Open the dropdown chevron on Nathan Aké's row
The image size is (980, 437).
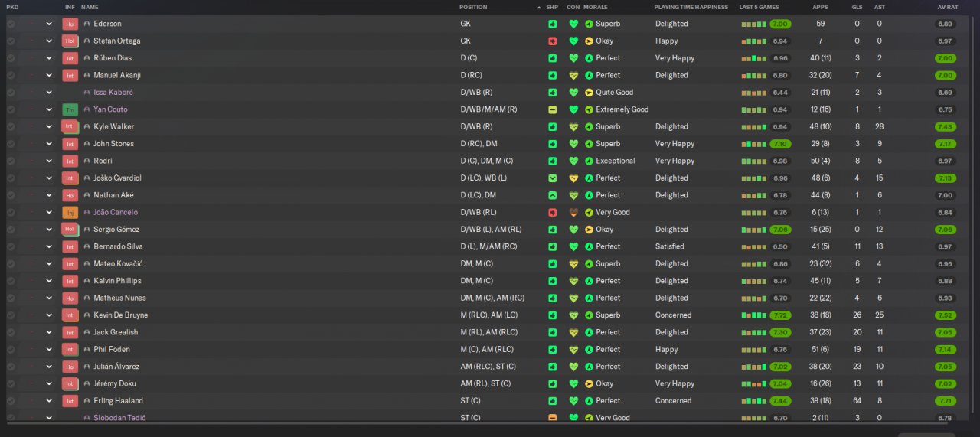(49, 195)
